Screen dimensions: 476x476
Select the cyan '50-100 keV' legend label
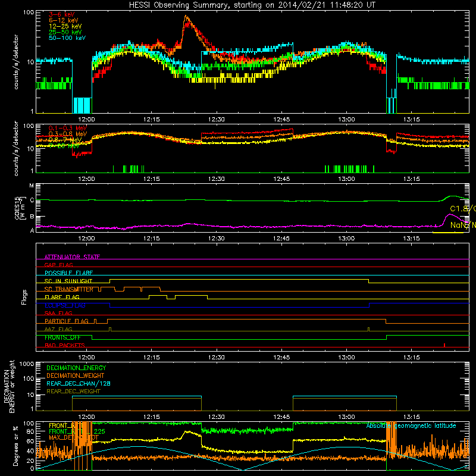tap(67, 38)
